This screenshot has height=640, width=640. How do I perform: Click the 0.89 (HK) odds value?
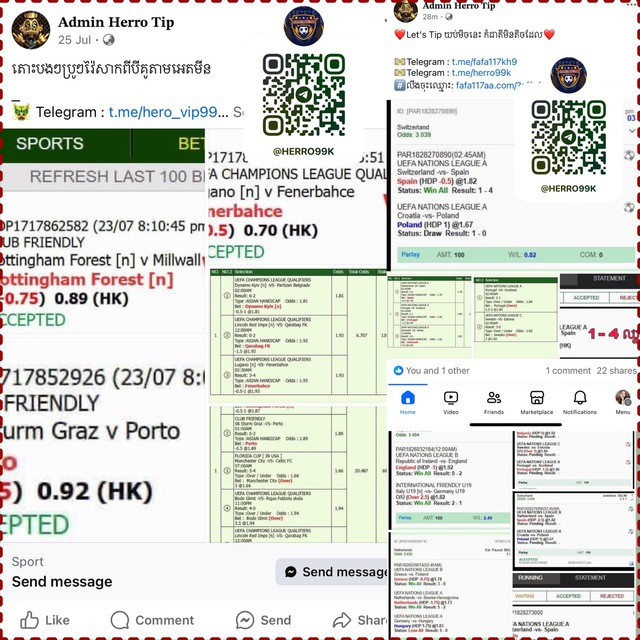click(x=91, y=299)
